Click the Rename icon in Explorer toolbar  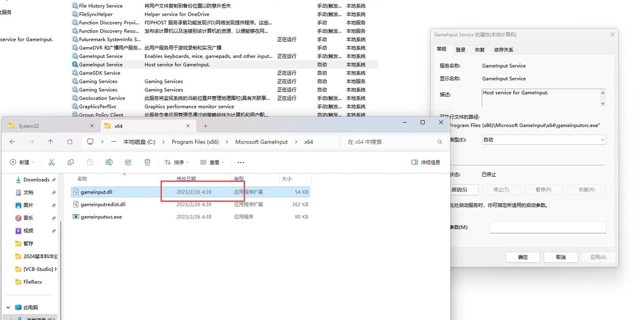coord(109,162)
